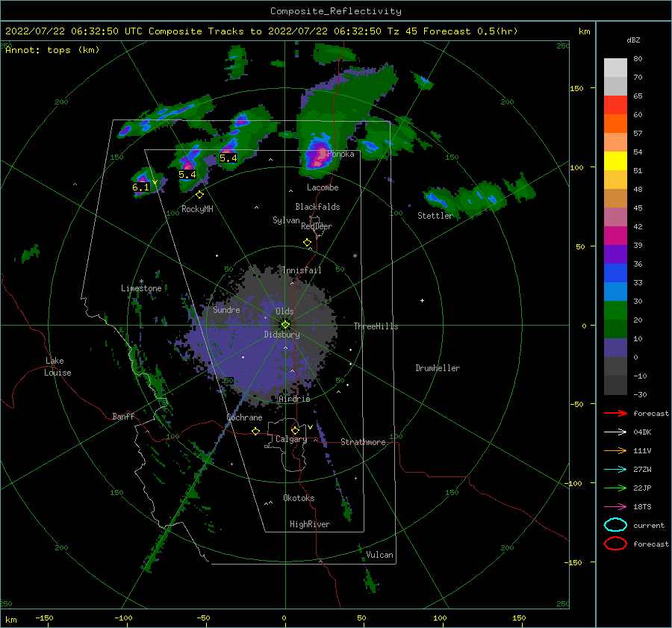Image resolution: width=672 pixels, height=628 pixels.
Task: Select the Didsbury label
Action: click(282, 335)
